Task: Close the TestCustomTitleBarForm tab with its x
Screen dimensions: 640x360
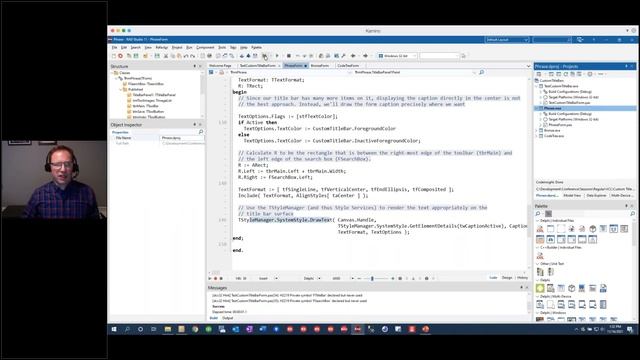Action: coord(279,66)
